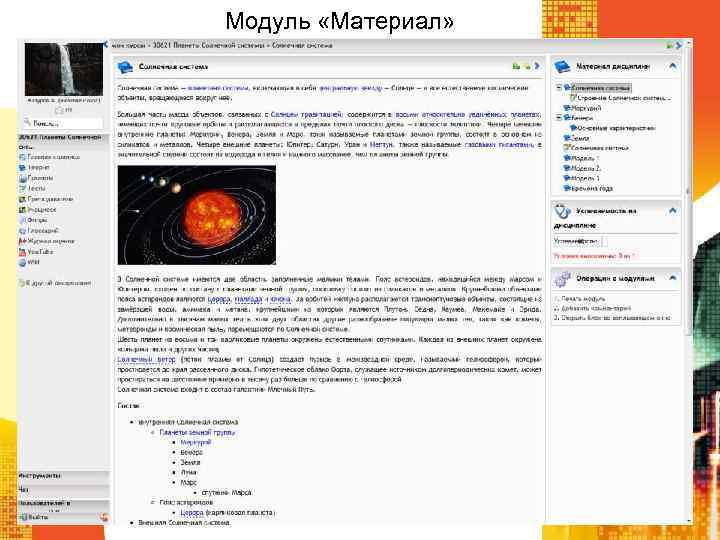
Task: Follow the Церера link in asteroid belt list
Action: point(192,512)
